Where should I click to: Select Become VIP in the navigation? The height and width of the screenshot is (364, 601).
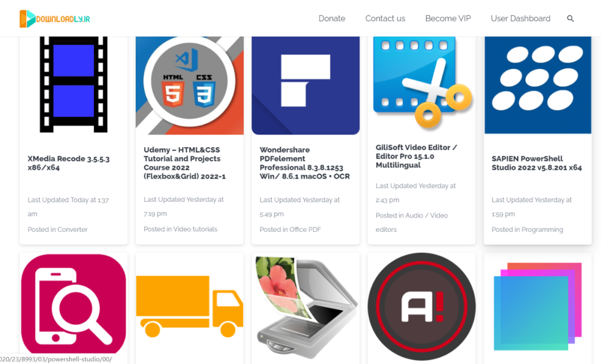[448, 18]
